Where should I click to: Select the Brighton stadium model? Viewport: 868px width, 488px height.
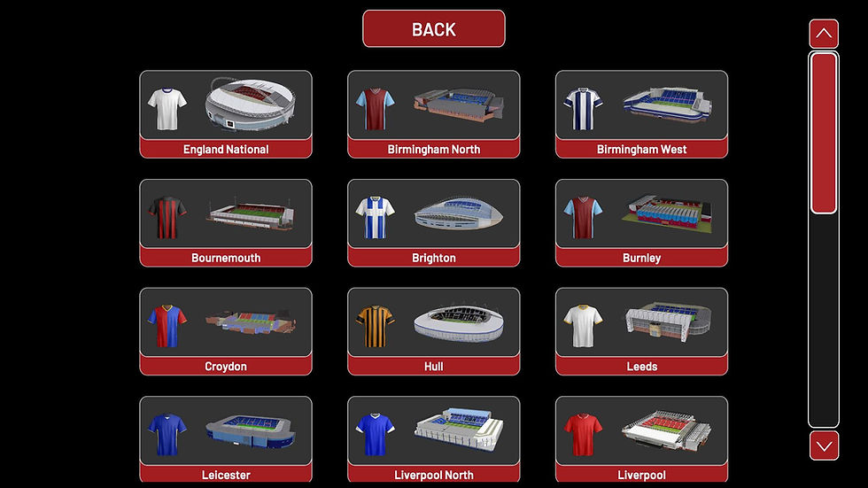(x=459, y=213)
